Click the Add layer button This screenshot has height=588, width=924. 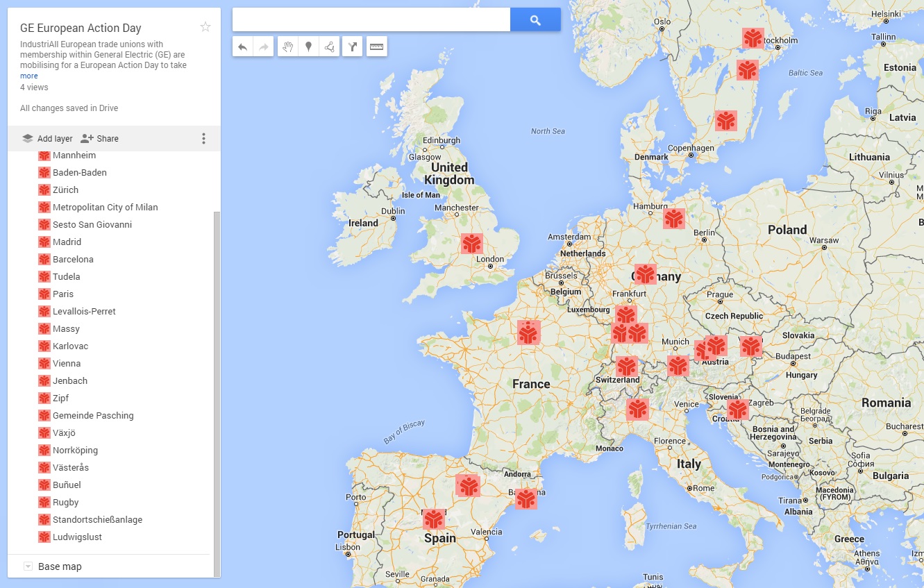(46, 138)
